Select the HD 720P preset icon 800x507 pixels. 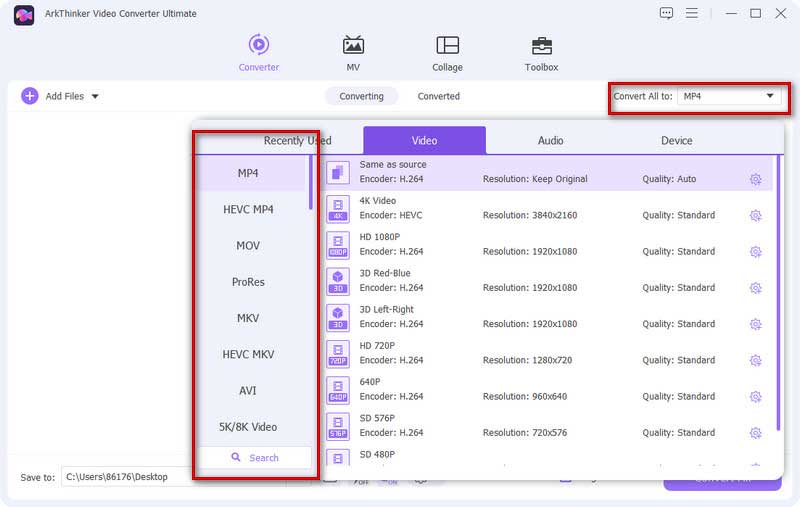[x=338, y=354]
